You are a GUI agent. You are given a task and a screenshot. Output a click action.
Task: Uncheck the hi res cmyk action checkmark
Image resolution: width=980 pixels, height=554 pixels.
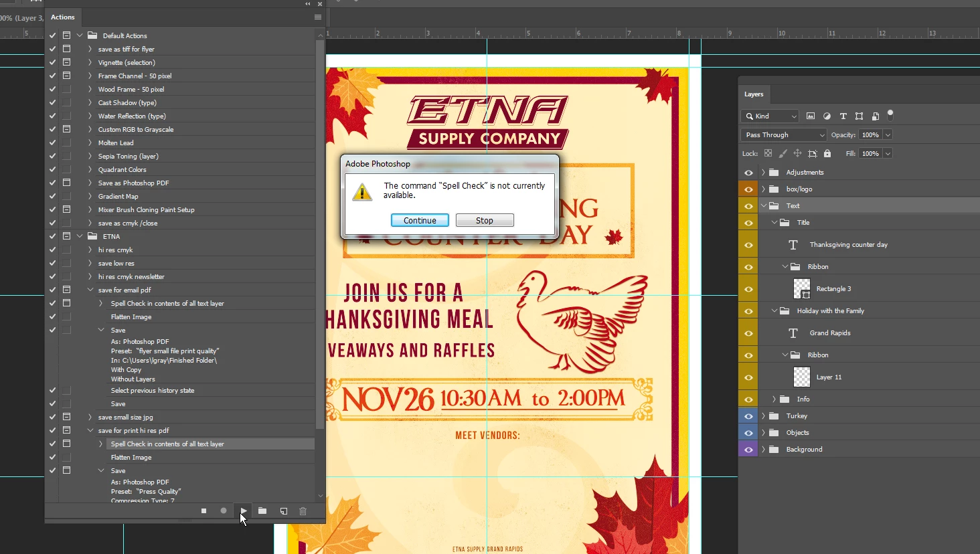pos(52,250)
